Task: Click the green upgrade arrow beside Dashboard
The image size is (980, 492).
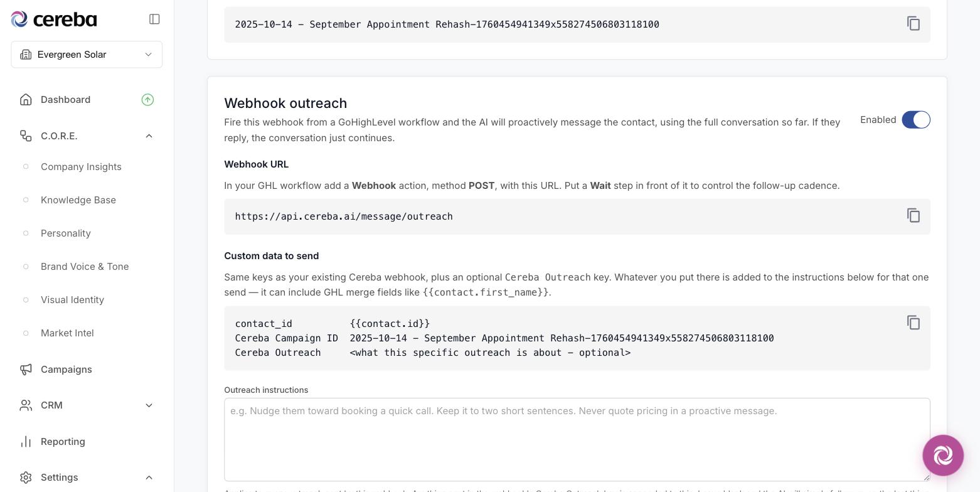Action: [x=147, y=100]
